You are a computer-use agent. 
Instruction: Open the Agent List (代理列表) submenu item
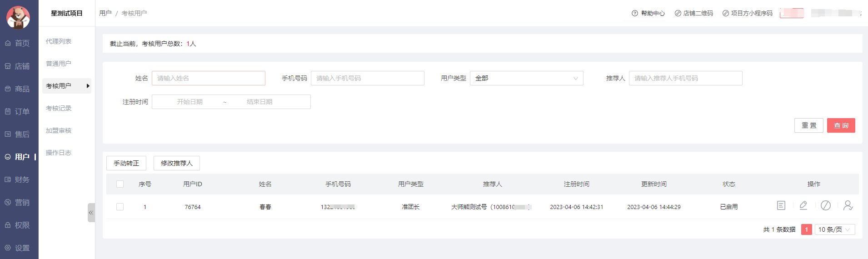[x=59, y=41]
